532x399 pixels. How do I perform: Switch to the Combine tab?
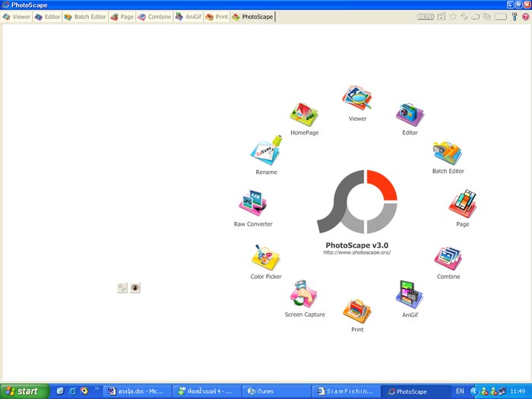tap(155, 17)
